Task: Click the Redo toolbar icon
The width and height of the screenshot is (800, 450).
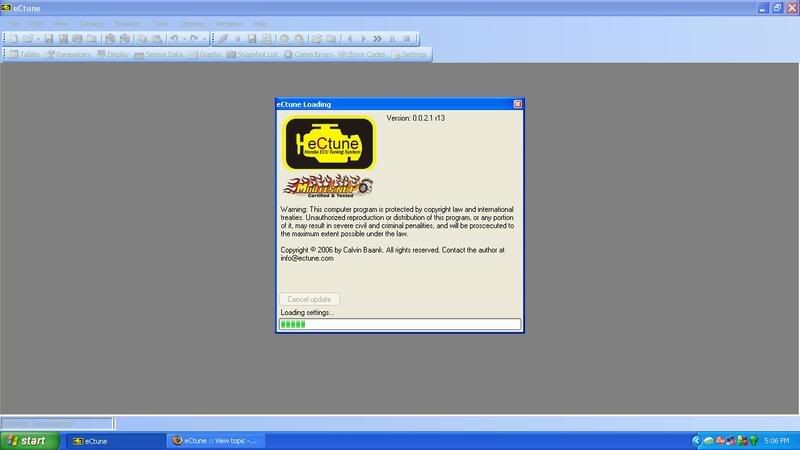Action: click(194, 39)
